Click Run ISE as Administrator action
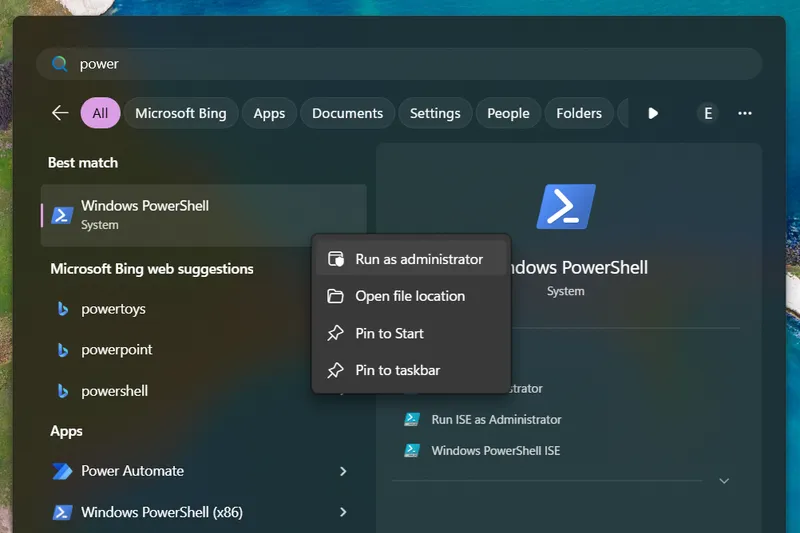This screenshot has height=533, width=800. pos(496,420)
